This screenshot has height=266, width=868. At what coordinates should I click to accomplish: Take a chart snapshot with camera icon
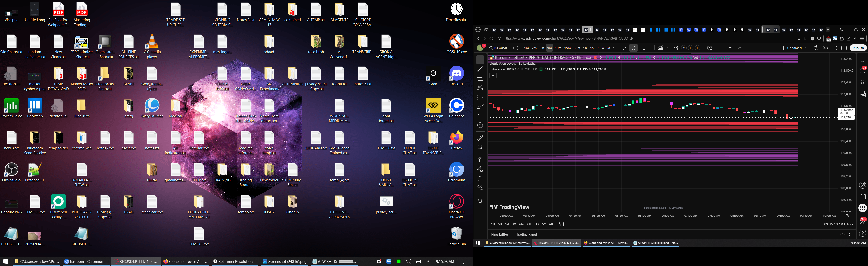844,48
